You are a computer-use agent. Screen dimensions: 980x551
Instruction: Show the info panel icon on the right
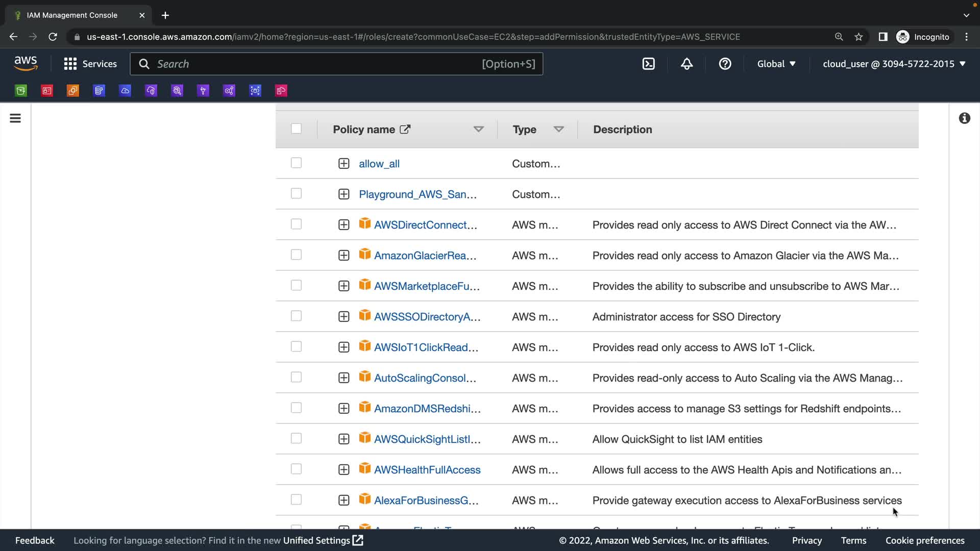964,118
